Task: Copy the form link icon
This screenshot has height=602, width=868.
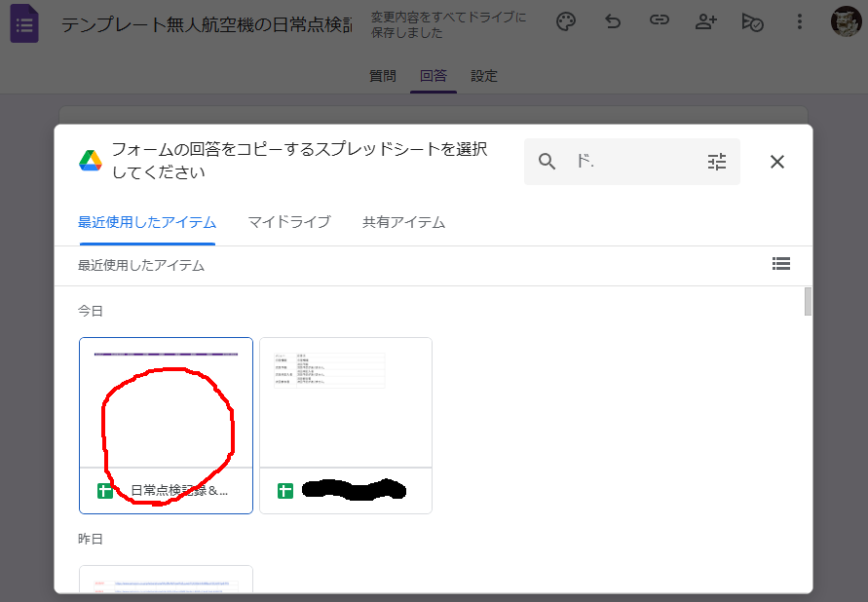Action: (660, 21)
